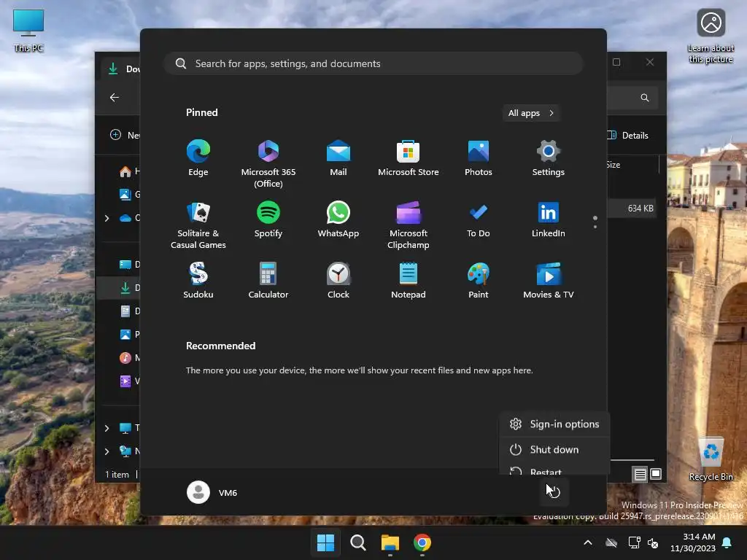Go to next pinned apps page dot

pyautogui.click(x=595, y=227)
